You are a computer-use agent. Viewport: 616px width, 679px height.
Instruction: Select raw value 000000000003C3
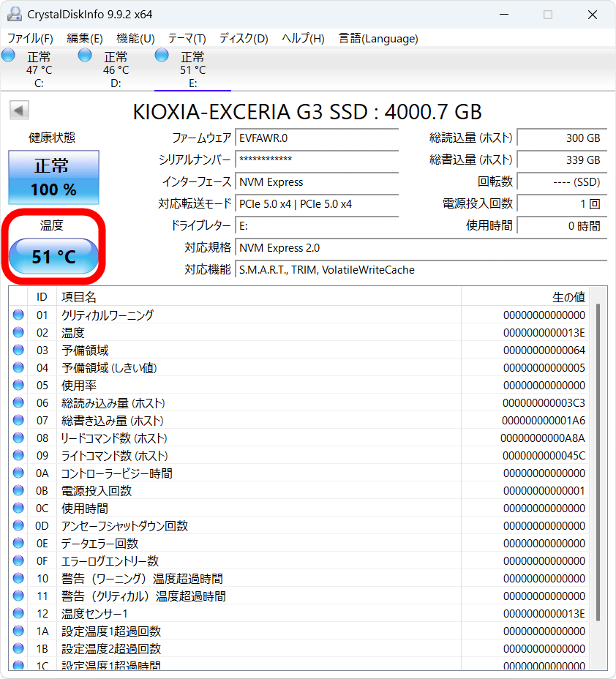tap(544, 403)
